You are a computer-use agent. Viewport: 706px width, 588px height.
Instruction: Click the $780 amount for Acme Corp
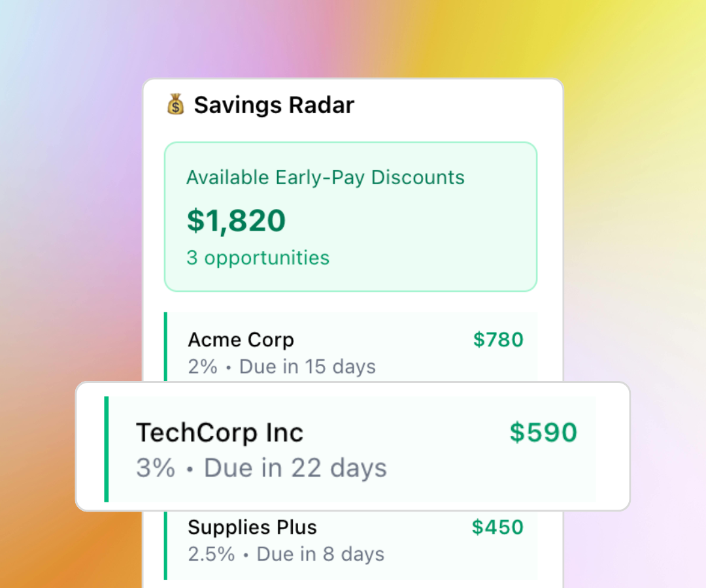[498, 339]
